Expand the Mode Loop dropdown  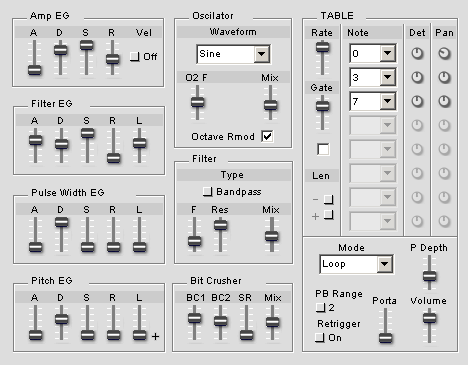(356, 264)
